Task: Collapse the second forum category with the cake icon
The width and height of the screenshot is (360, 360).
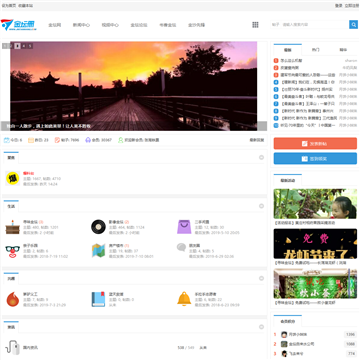Action: tap(262, 206)
